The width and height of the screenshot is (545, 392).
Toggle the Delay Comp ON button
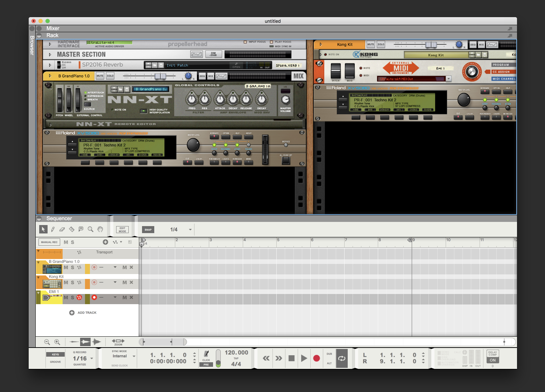coord(493,360)
